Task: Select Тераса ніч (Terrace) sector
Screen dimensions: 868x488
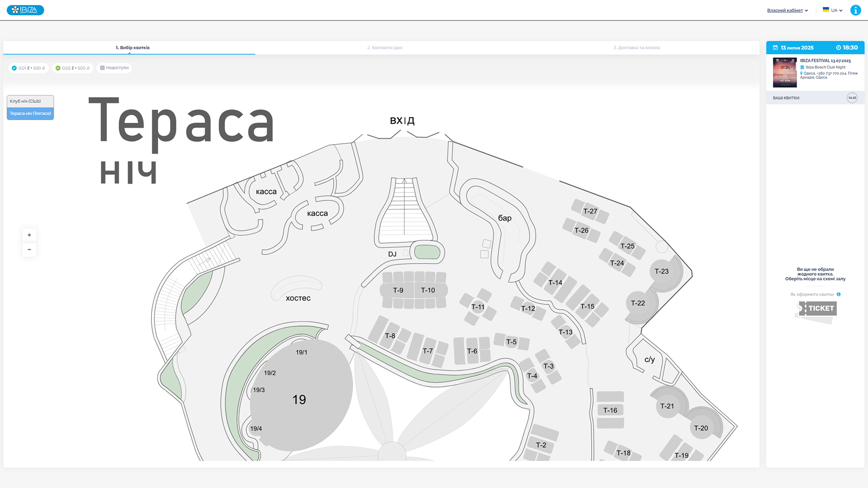Action: (30, 113)
